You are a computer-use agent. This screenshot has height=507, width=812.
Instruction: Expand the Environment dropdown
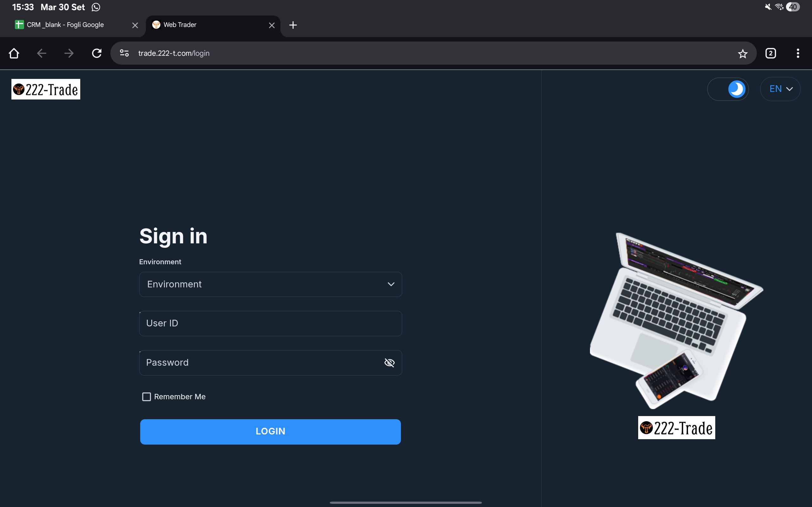tap(271, 284)
